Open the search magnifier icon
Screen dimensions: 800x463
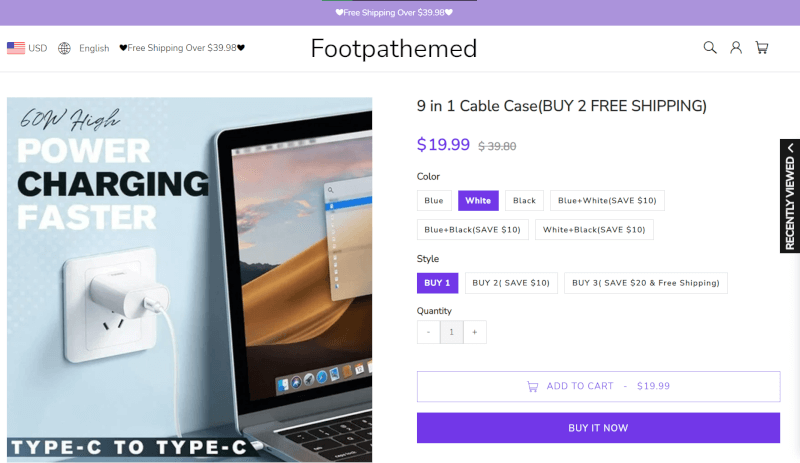click(710, 48)
